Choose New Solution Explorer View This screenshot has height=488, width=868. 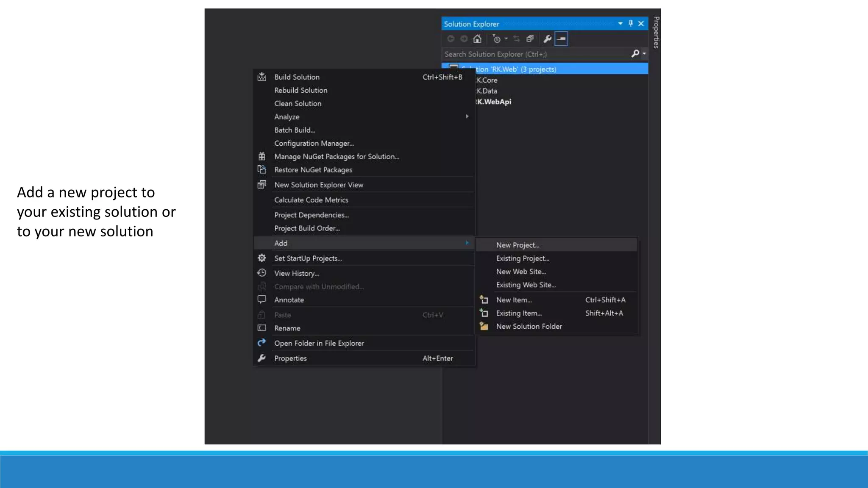coord(364,185)
